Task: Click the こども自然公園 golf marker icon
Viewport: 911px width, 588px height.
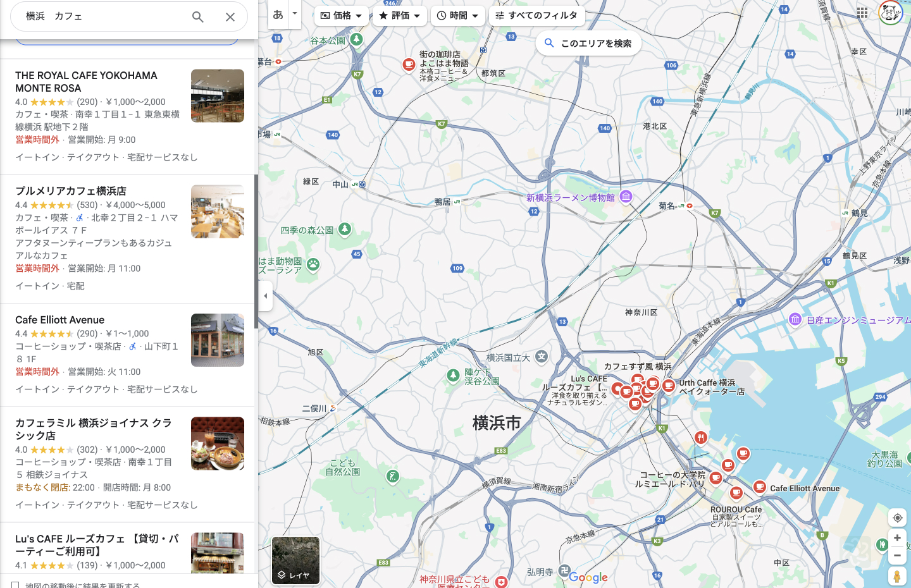Action: point(393,476)
